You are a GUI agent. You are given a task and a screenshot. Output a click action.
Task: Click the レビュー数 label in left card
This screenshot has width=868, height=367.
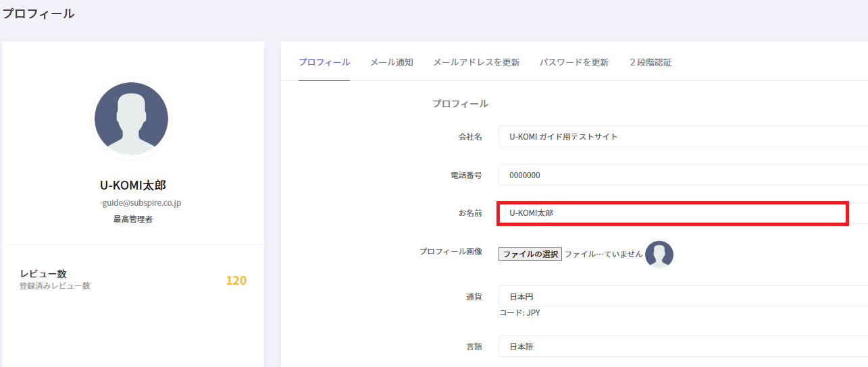[43, 274]
